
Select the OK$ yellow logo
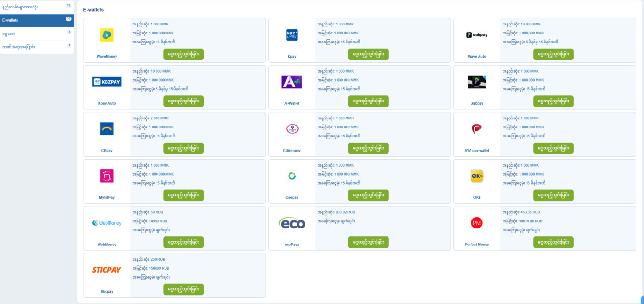coord(477,176)
